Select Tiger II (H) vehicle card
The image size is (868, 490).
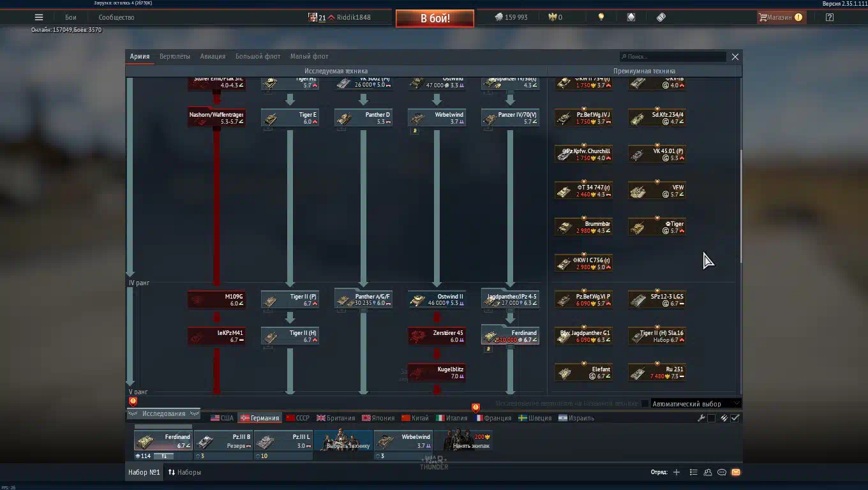[290, 336]
